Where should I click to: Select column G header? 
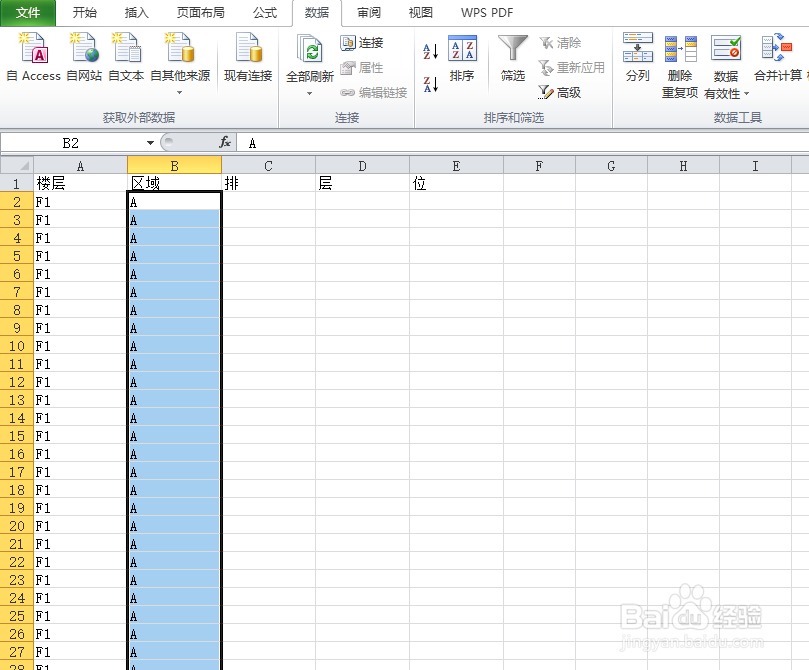[611, 166]
